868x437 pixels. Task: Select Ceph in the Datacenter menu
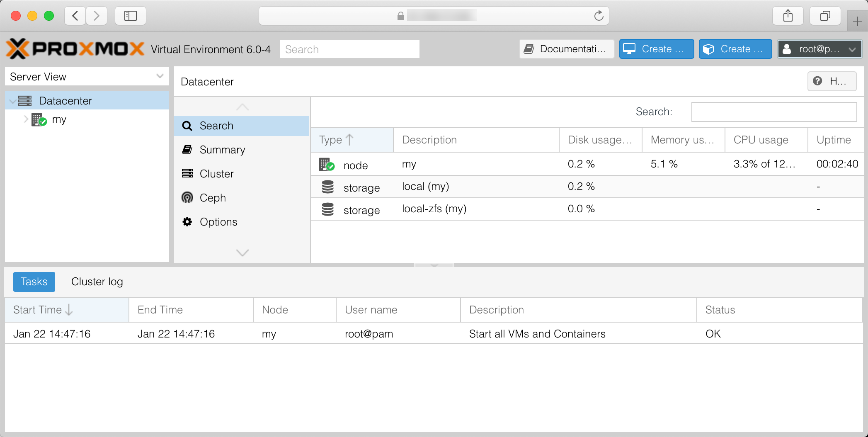pos(213,198)
